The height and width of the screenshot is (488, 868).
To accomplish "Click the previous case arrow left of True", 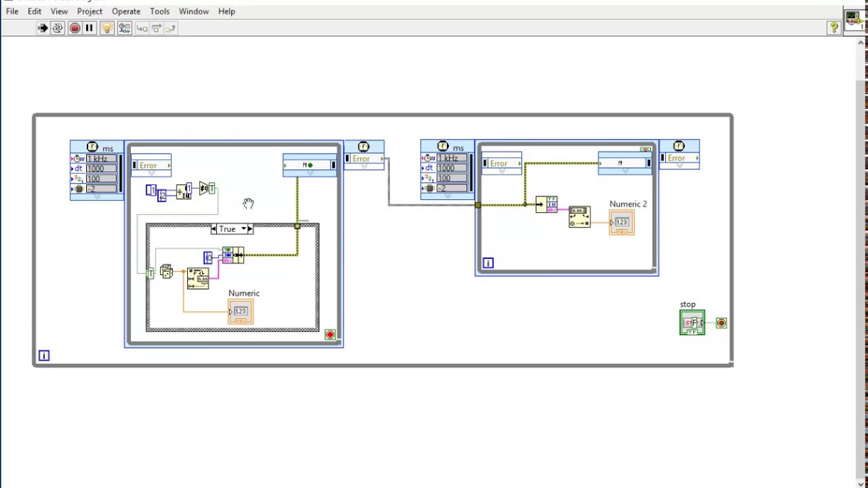I will [x=214, y=229].
